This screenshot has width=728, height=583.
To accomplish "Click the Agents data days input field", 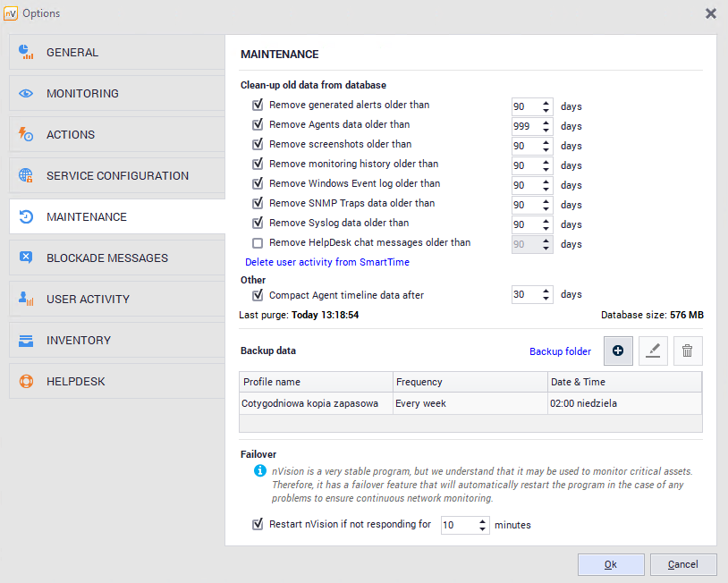I will (524, 126).
